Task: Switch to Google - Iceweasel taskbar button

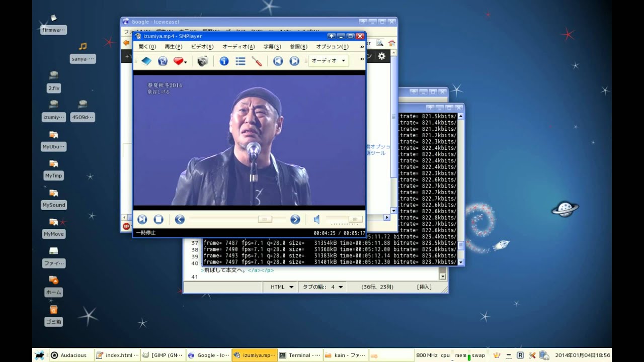Action: click(208, 355)
